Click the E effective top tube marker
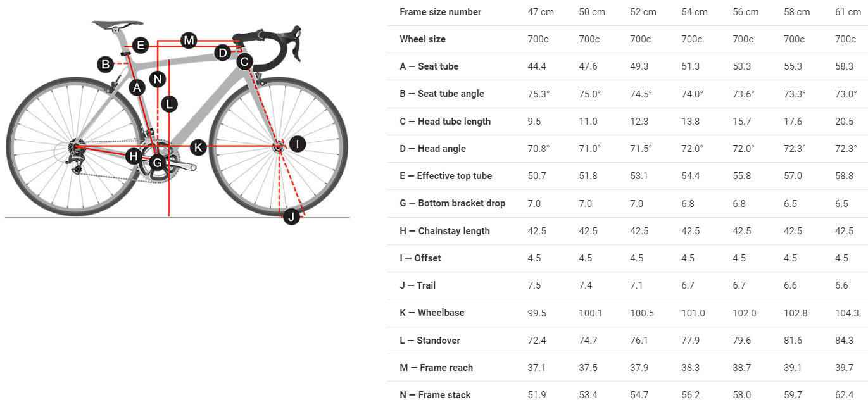This screenshot has width=868, height=407. (x=141, y=45)
